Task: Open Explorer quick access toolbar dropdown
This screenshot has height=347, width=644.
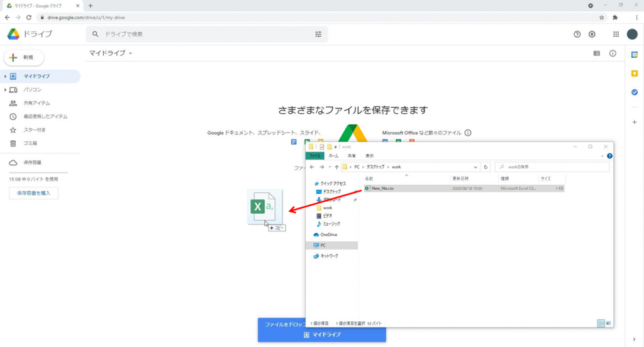Action: [x=336, y=147]
